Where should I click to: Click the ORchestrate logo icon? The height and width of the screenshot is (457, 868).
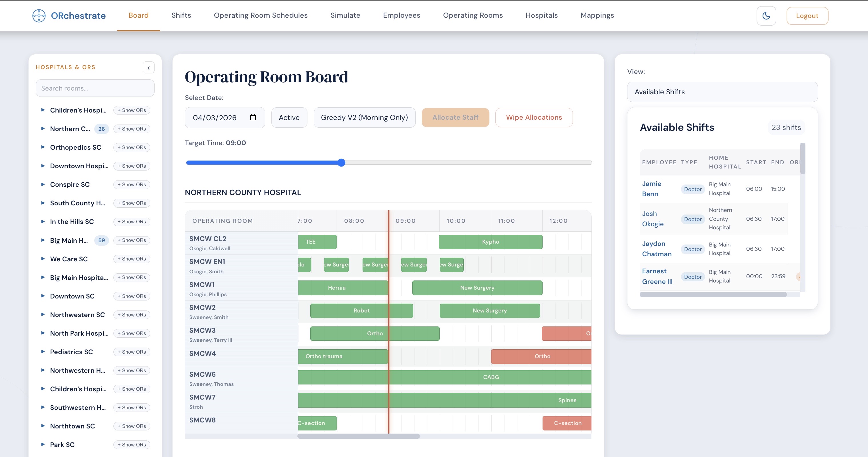39,15
